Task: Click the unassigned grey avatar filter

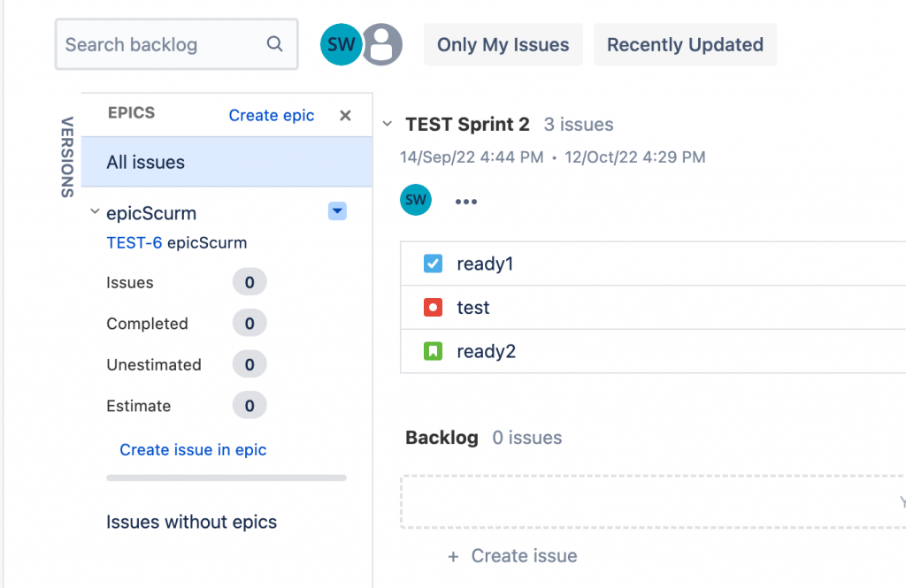Action: 383,45
